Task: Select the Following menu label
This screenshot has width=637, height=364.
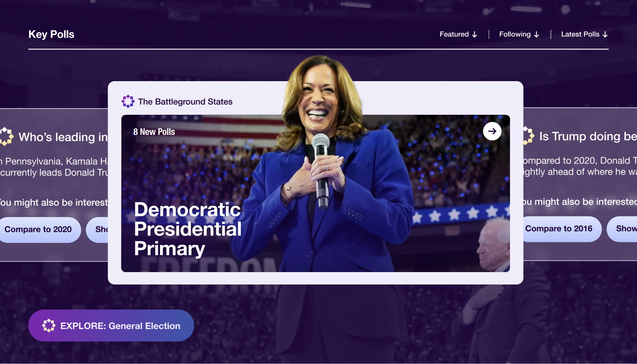Action: tap(515, 34)
